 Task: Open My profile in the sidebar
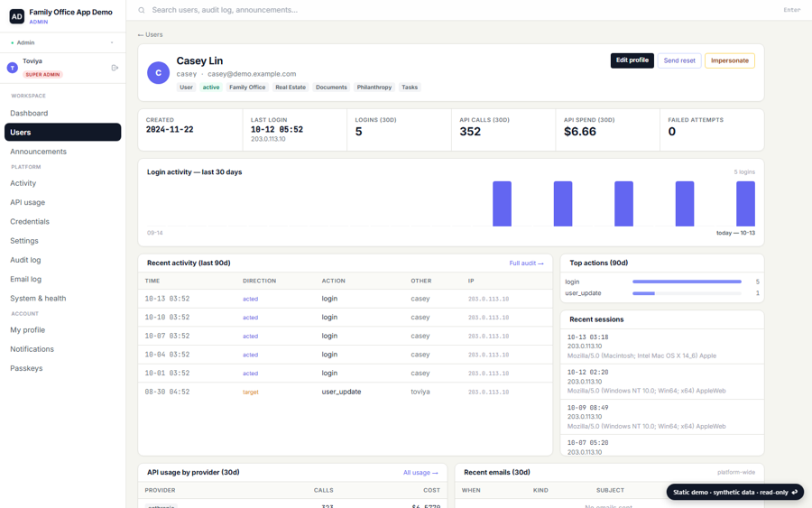point(62,329)
